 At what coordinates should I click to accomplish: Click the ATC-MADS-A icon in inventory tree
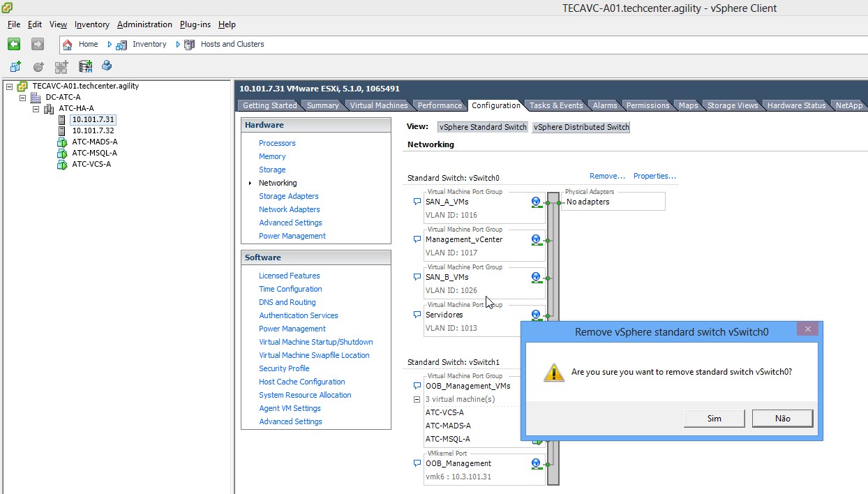62,142
